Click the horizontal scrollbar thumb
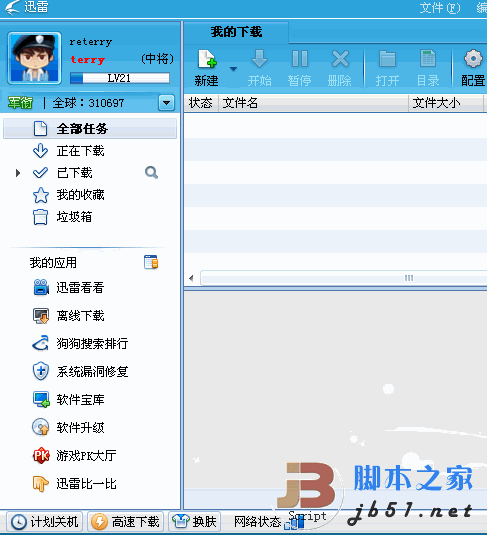The image size is (487, 535). coord(344,278)
